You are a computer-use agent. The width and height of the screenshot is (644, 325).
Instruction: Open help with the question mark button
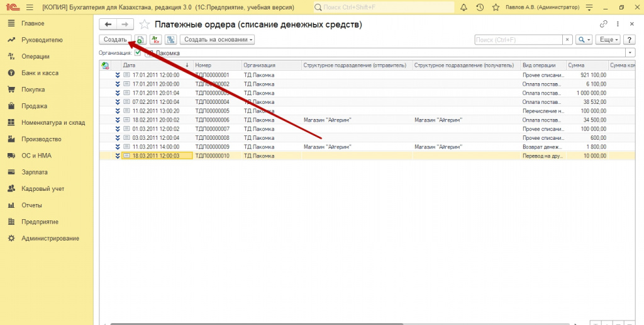point(629,40)
